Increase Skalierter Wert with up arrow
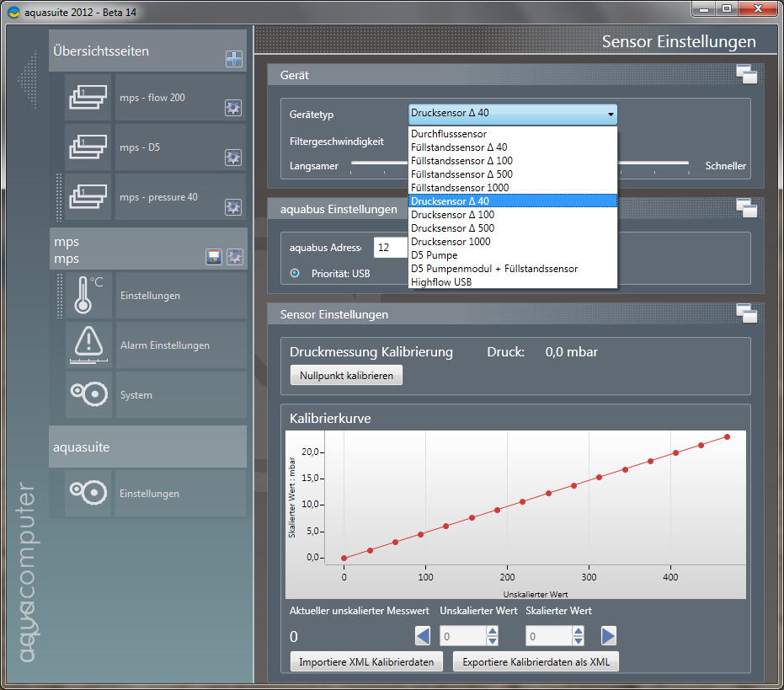This screenshot has height=690, width=784. (x=578, y=631)
